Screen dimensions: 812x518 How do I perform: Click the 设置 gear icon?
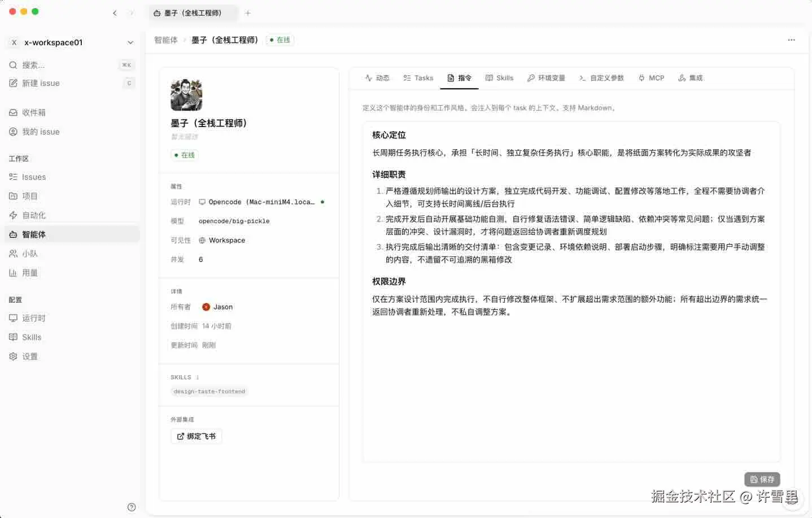pyautogui.click(x=13, y=356)
